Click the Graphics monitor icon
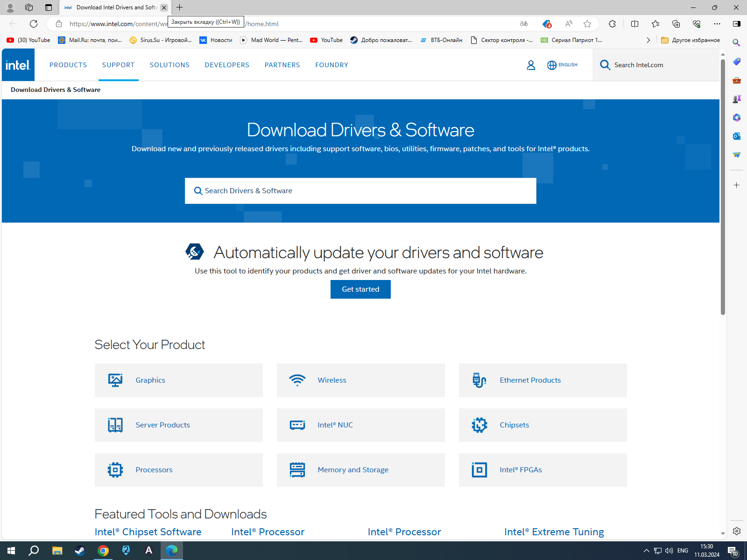 [x=115, y=380]
